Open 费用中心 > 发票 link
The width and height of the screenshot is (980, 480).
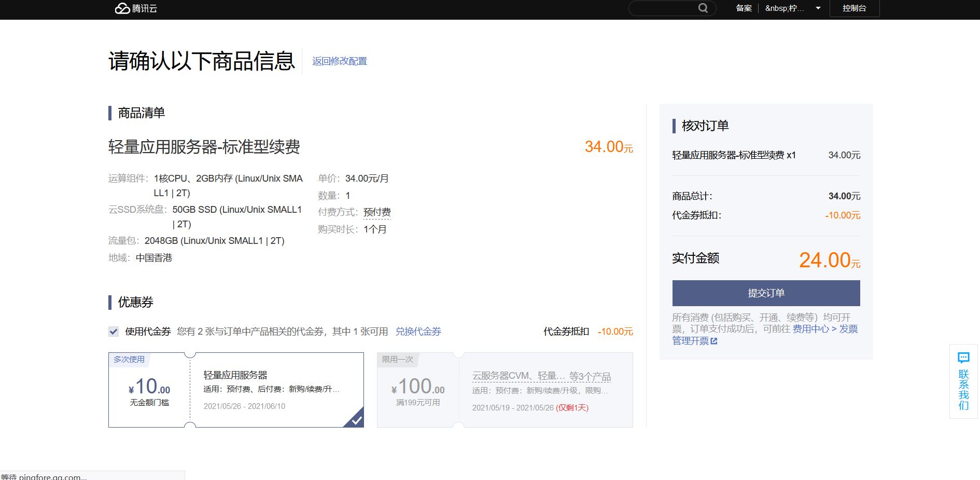(824, 329)
